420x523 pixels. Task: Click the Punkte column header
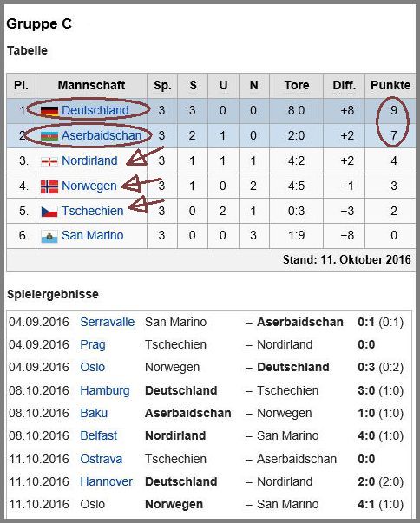click(x=390, y=85)
